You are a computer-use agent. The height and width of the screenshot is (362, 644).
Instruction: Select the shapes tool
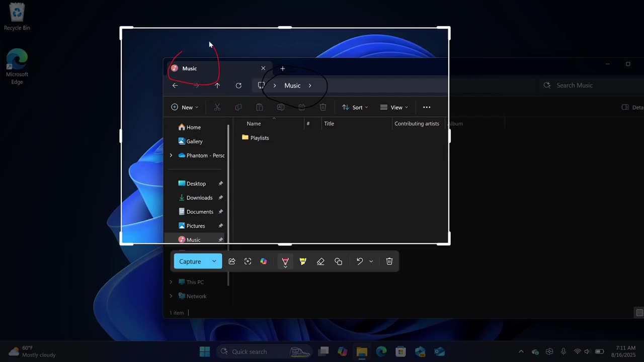(338, 261)
